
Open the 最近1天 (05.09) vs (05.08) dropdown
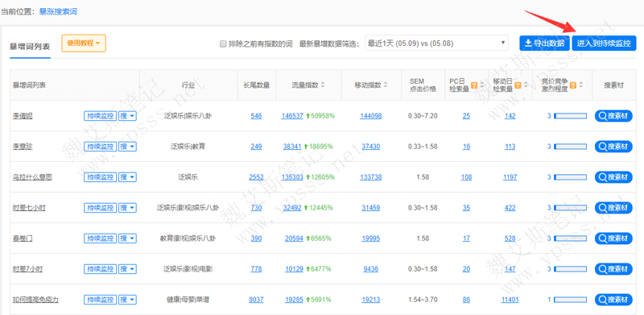coord(436,44)
